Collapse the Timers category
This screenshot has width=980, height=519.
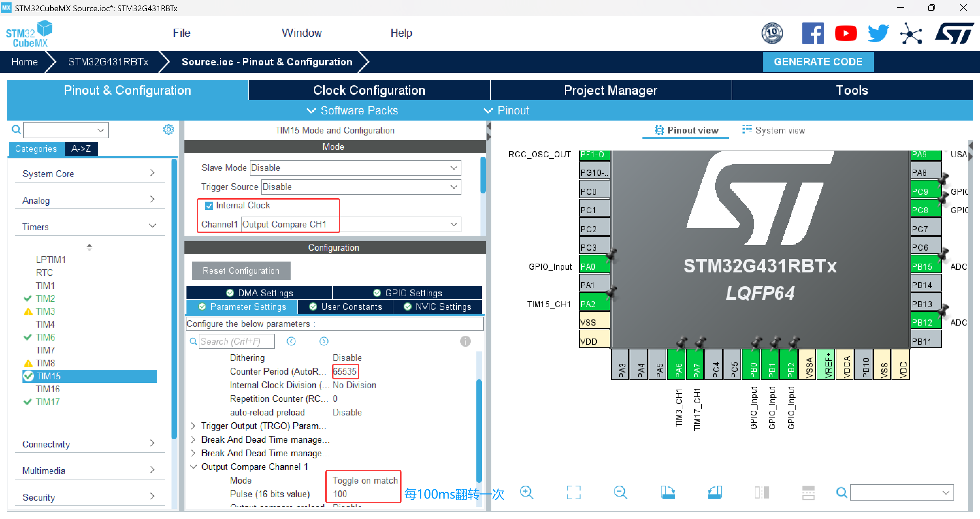pyautogui.click(x=90, y=227)
